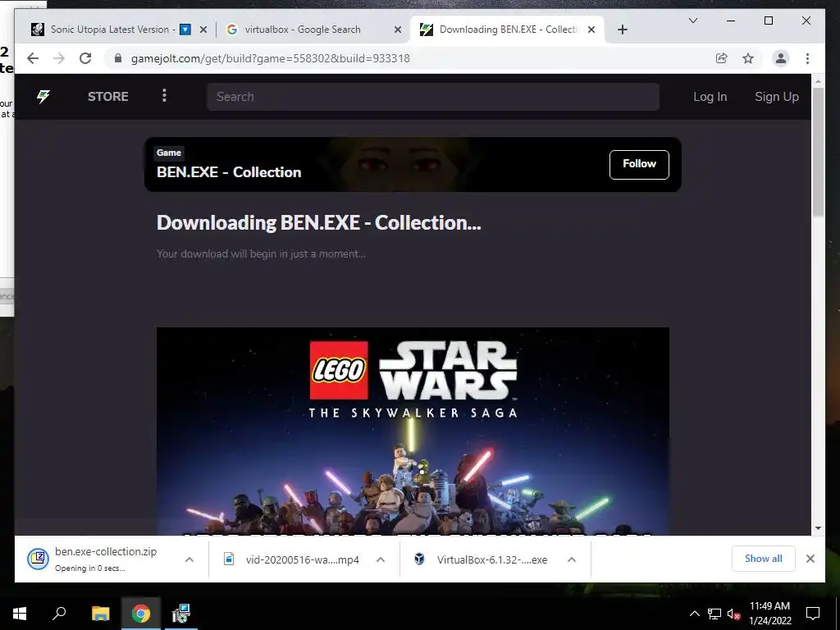The image size is (840, 630).
Task: Close the virtualbox Google Search tab
Action: coord(398,30)
